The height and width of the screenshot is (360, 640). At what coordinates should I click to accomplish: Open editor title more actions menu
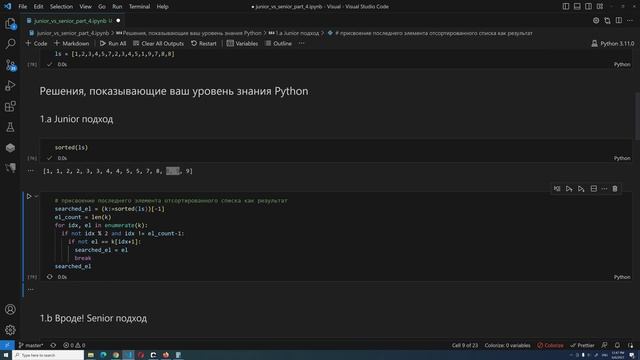click(x=630, y=20)
